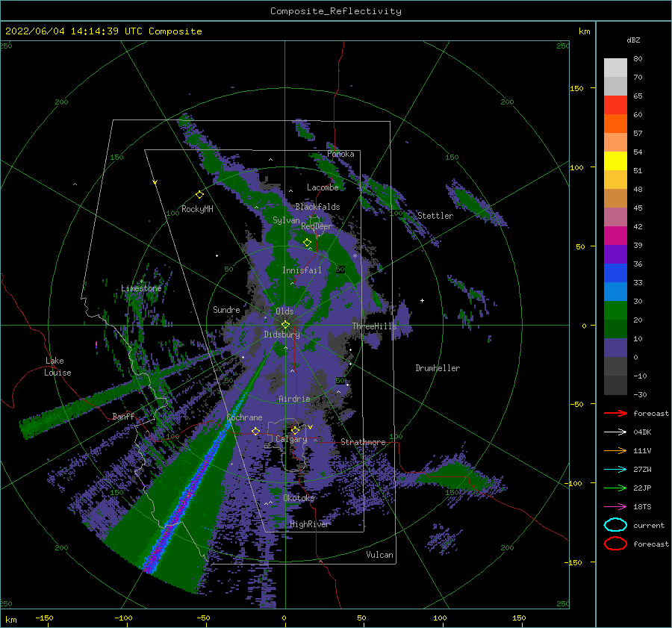Click the yellow diamond marker near RockyMH
Image resolution: width=672 pixels, height=628 pixels.
pos(199,195)
